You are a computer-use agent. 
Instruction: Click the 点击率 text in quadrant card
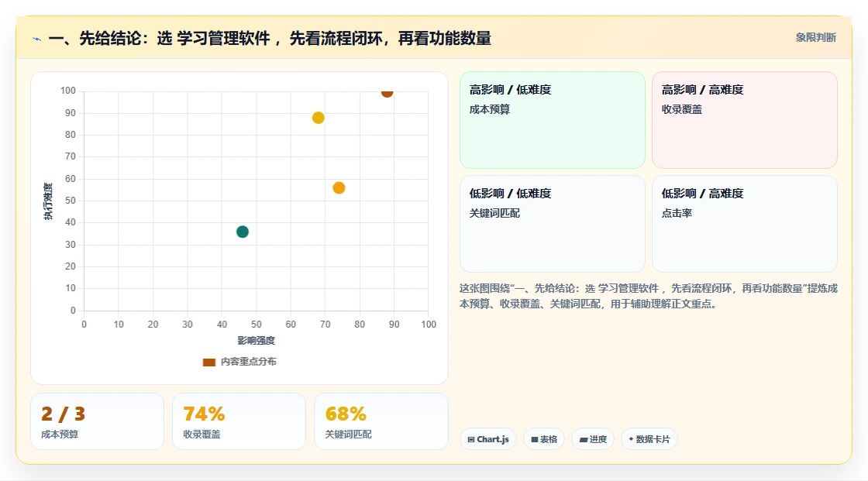(x=677, y=213)
